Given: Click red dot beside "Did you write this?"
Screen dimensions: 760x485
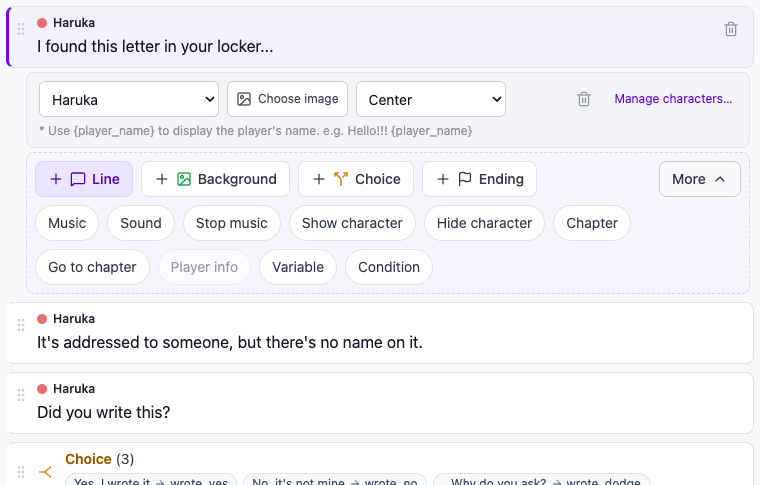Looking at the screenshot, I should click(x=42, y=389).
